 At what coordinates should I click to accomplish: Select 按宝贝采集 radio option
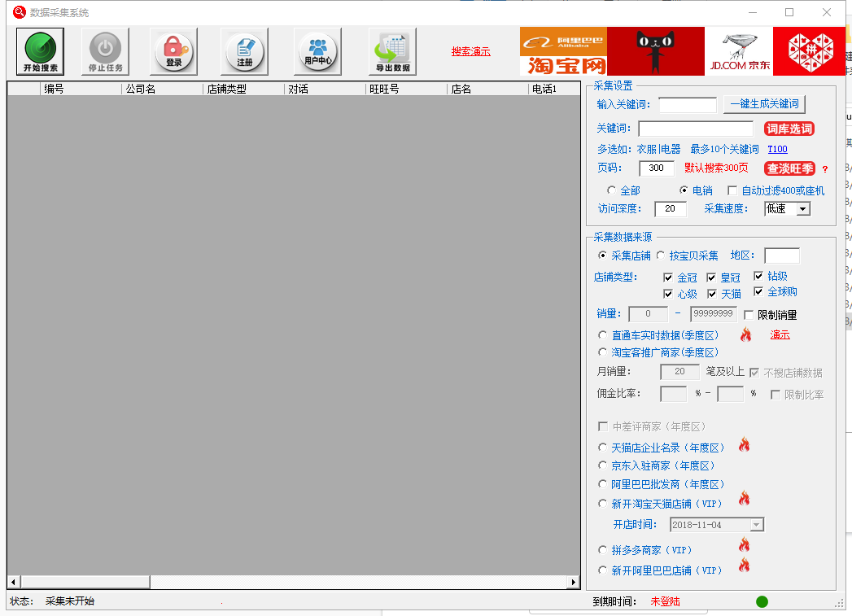[x=661, y=256]
